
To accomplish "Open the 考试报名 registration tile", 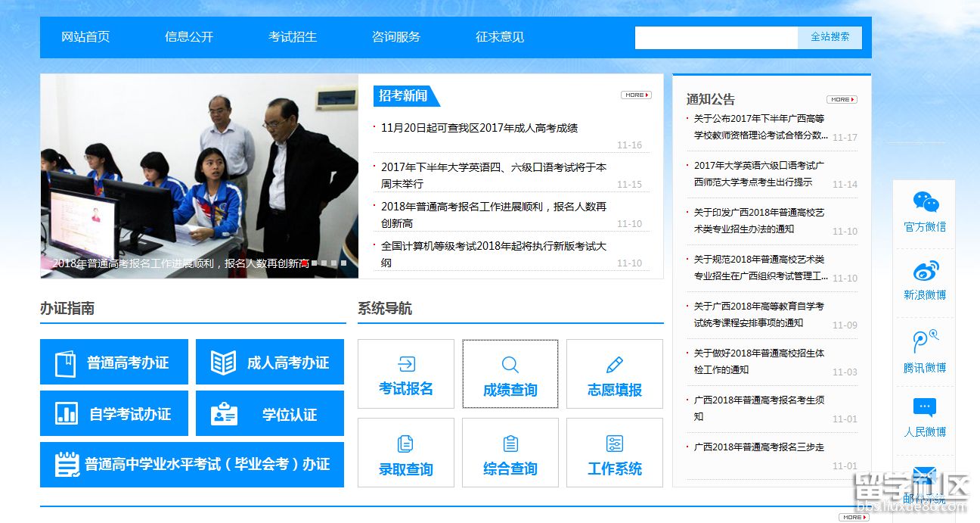I will (x=406, y=374).
